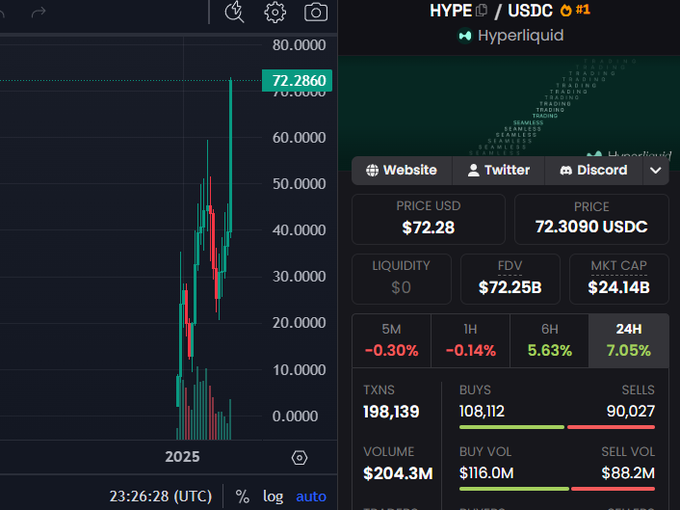Open the Discord link

[593, 170]
